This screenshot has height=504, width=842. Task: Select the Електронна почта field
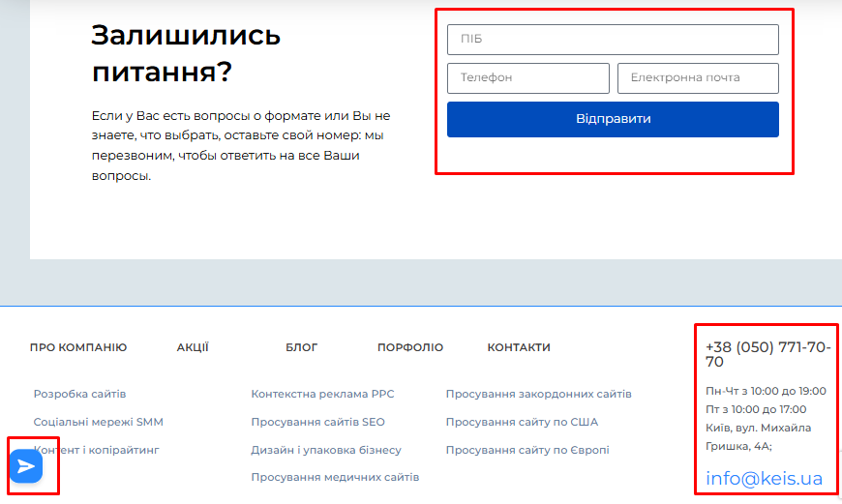point(698,77)
